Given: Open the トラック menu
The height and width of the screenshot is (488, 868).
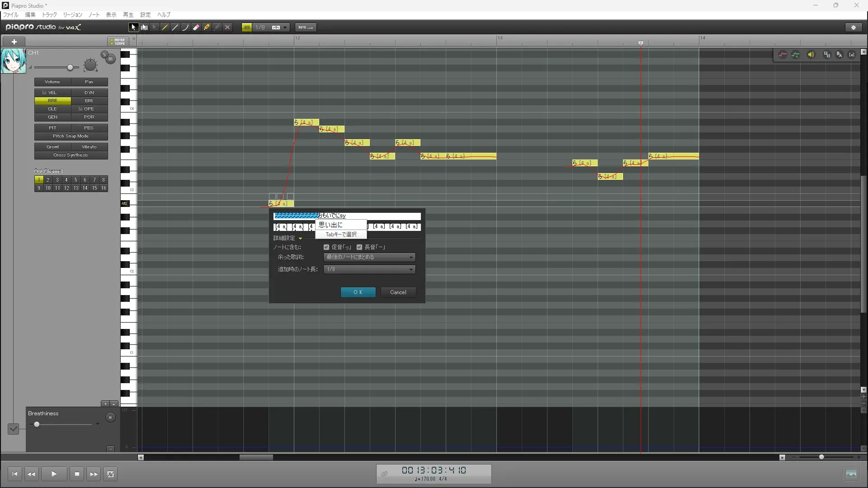Looking at the screenshot, I should [x=49, y=15].
